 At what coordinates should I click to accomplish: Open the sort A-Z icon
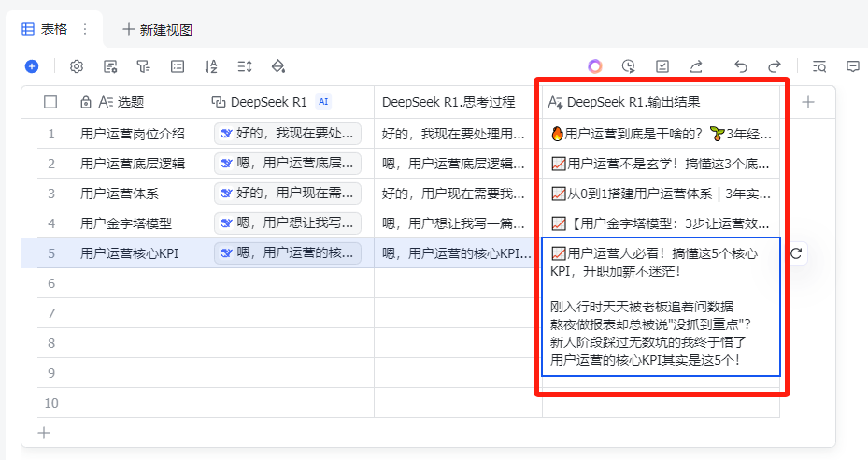(x=211, y=66)
